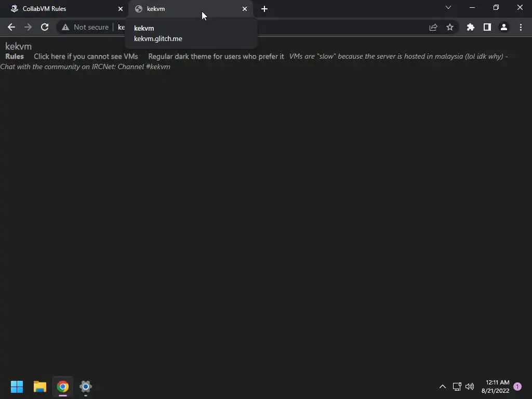Open the volume tray icon
Image resolution: width=532 pixels, height=399 pixels.
pyautogui.click(x=470, y=387)
